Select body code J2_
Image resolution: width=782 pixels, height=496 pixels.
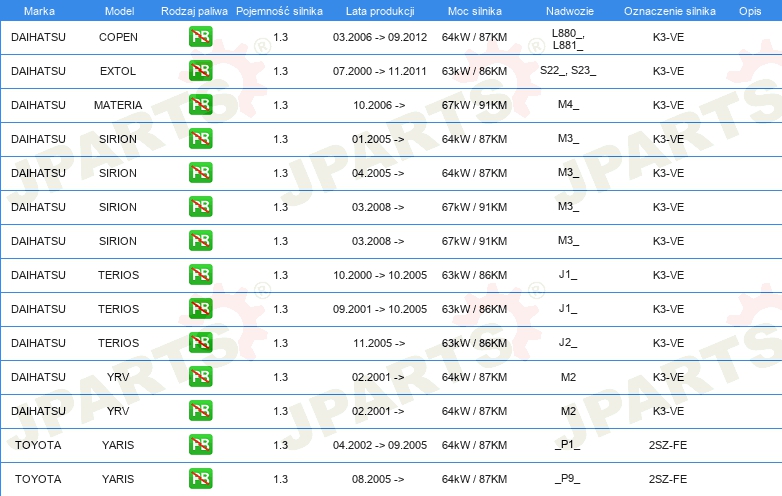coord(568,342)
